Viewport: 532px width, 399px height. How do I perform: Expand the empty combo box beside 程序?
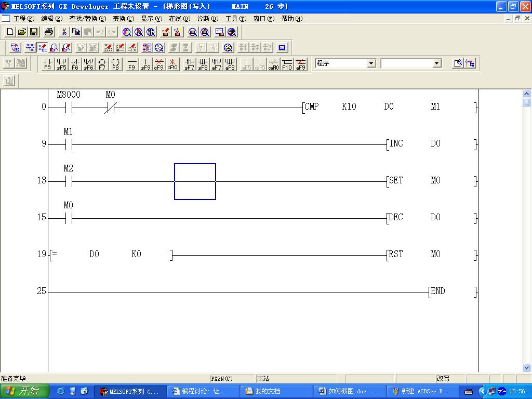coord(436,63)
